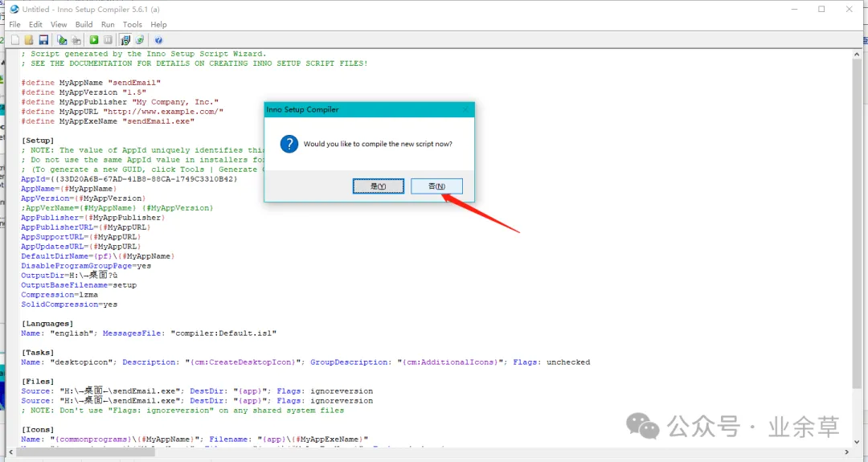868x462 pixels.
Task: Click the SEE THE DOCUMENTATION comment line
Action: (x=194, y=63)
